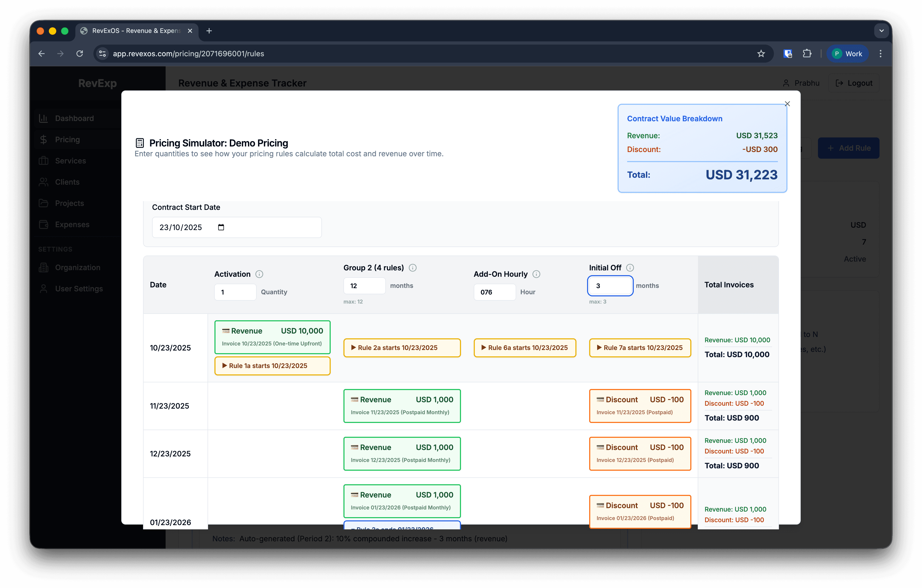Open the Expenses section
Image resolution: width=922 pixels, height=588 pixels.
click(72, 224)
